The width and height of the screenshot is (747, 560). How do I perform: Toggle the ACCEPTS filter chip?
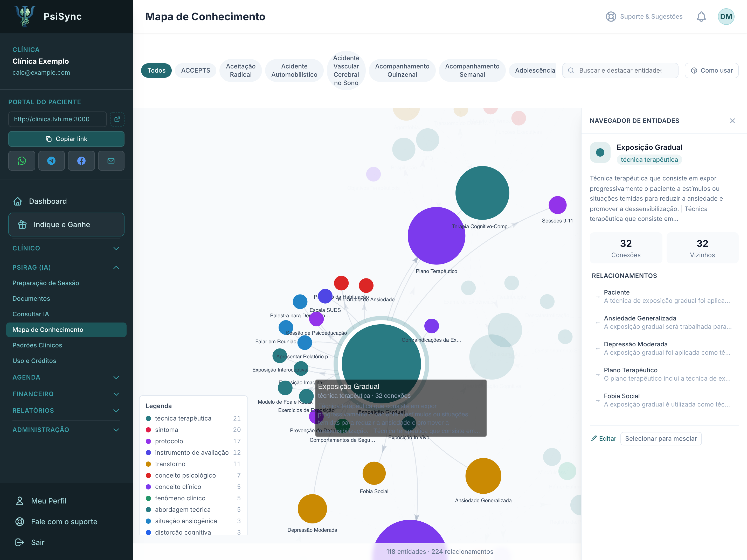196,71
